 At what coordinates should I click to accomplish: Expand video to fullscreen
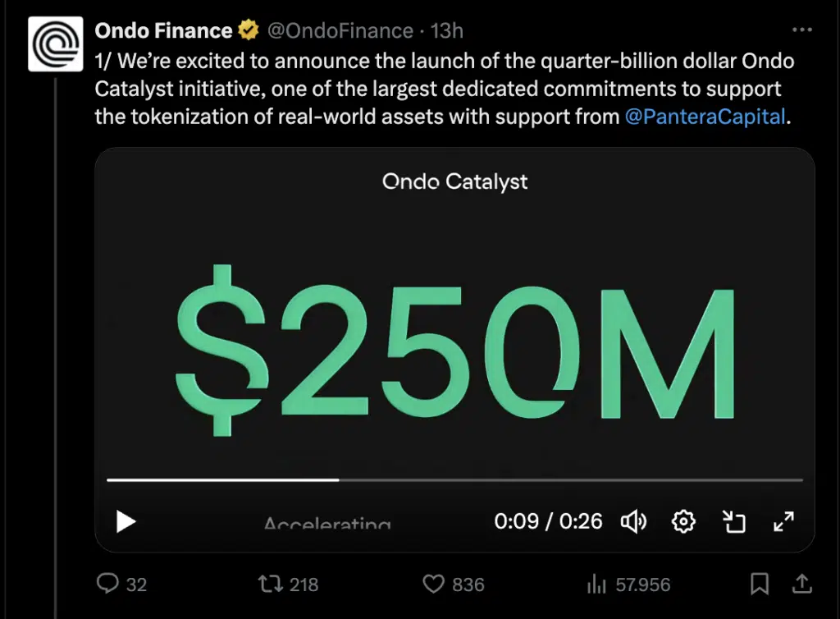[x=783, y=521]
